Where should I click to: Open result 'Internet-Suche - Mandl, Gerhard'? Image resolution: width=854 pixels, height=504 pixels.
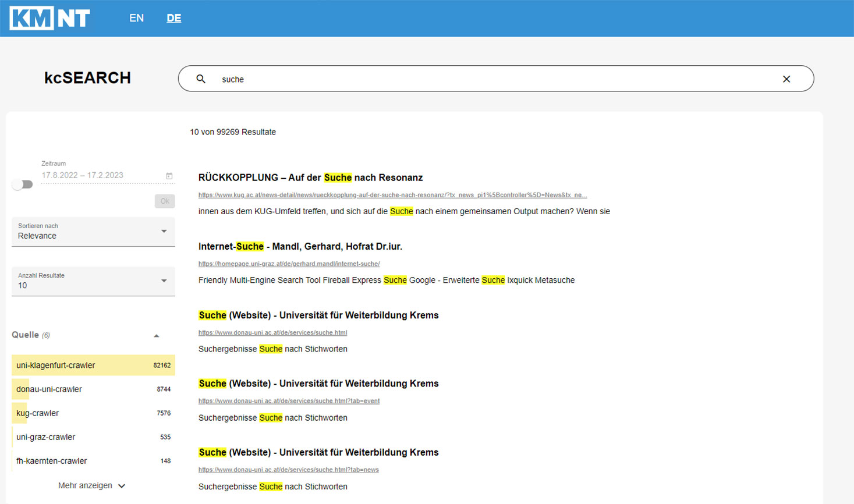300,246
